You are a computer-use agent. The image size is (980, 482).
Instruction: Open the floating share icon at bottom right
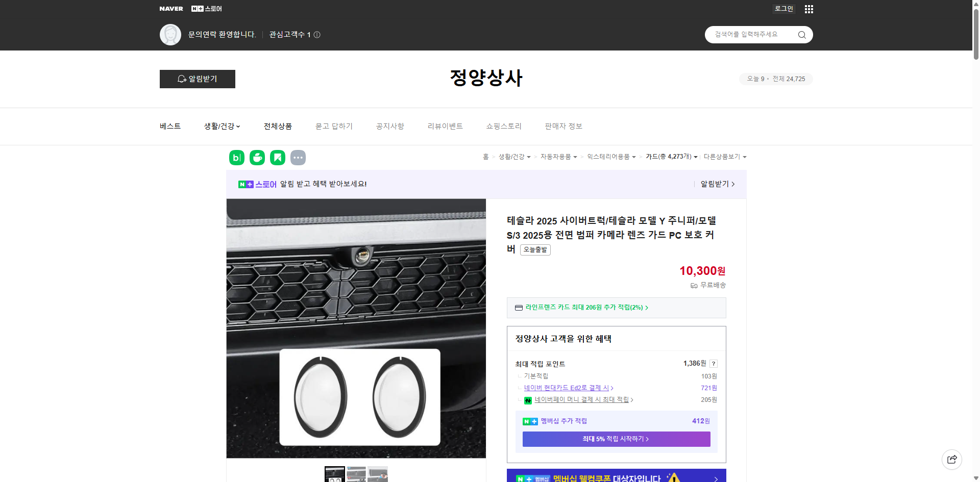pos(952,459)
